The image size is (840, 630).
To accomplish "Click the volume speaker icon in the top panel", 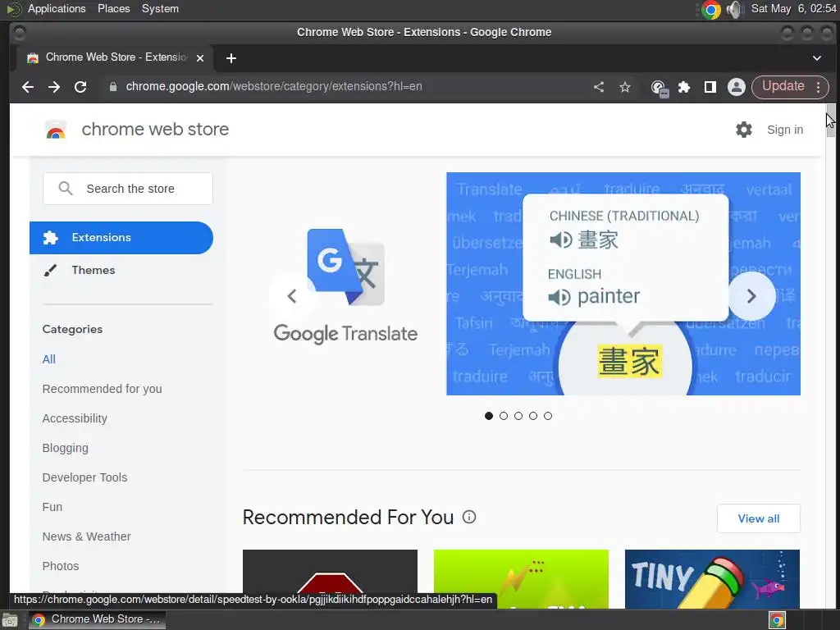I will pyautogui.click(x=735, y=10).
